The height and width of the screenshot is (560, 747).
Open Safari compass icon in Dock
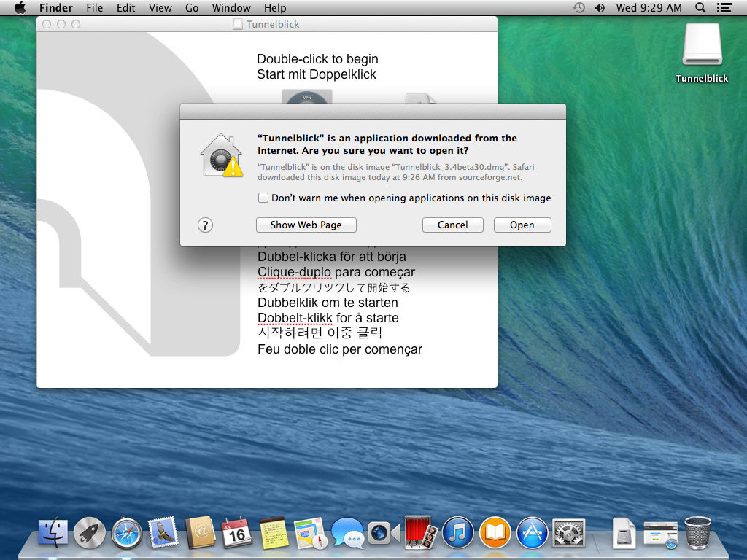[x=127, y=532]
